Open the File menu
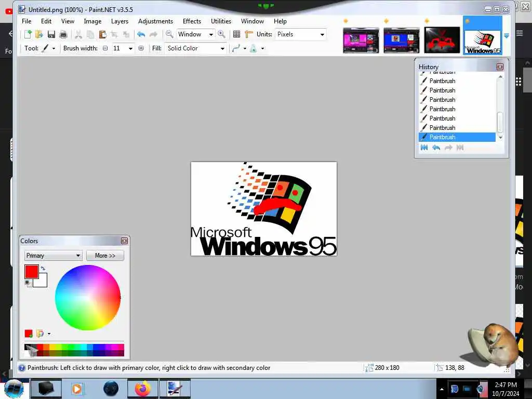This screenshot has height=399, width=532. (26, 21)
